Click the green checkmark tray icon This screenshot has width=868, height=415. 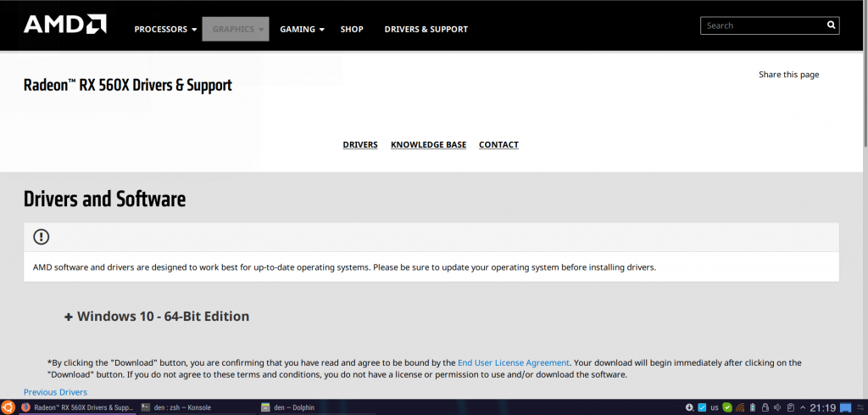pos(727,407)
